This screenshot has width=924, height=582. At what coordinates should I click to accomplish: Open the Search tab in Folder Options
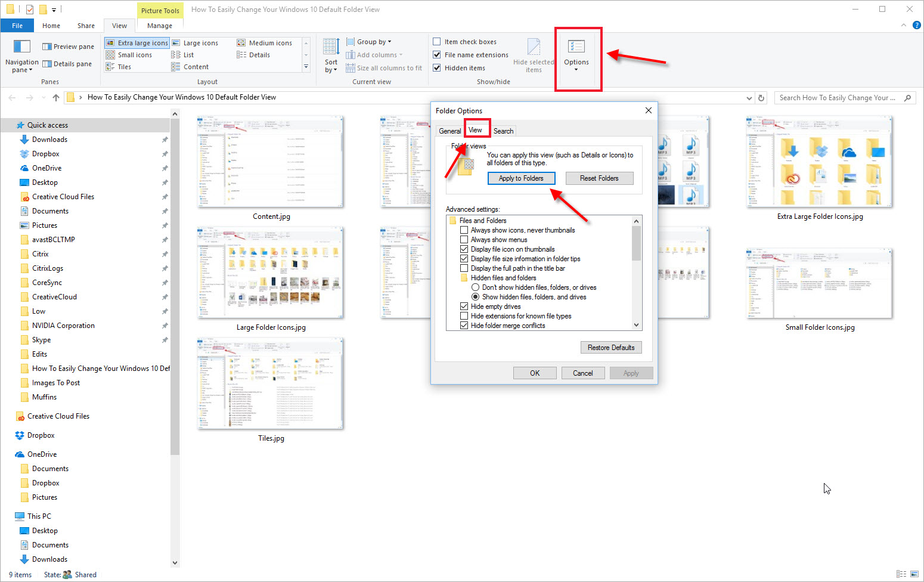503,130
